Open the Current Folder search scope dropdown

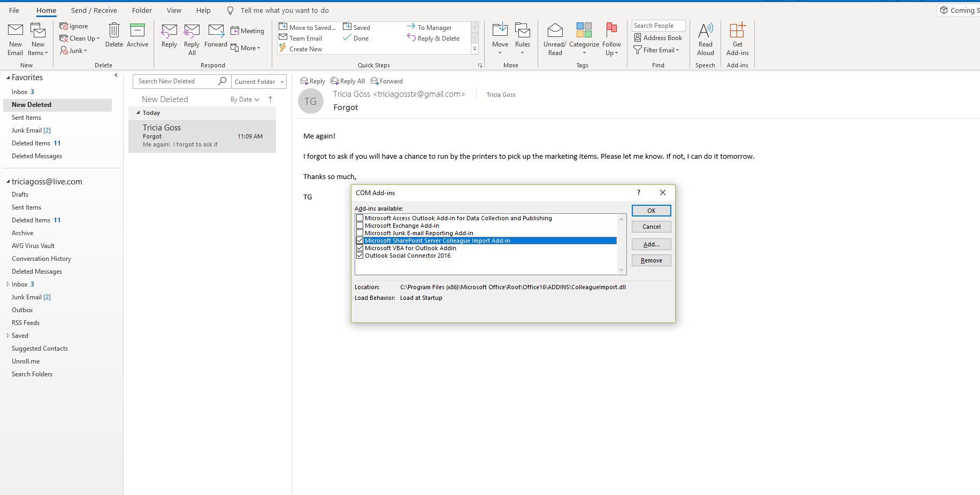259,82
